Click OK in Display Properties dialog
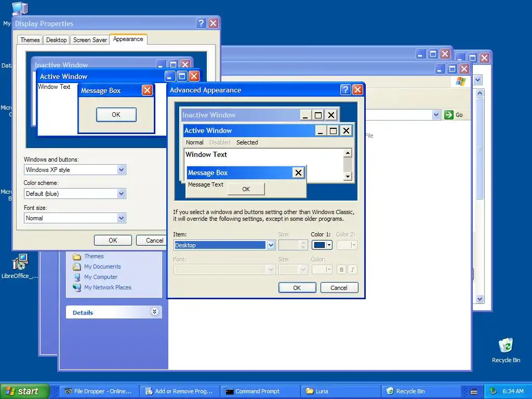 (x=113, y=240)
